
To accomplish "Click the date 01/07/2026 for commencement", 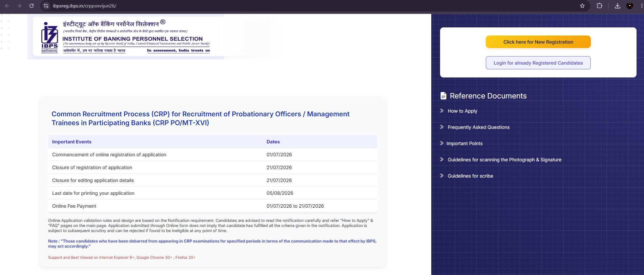I will tap(279, 155).
